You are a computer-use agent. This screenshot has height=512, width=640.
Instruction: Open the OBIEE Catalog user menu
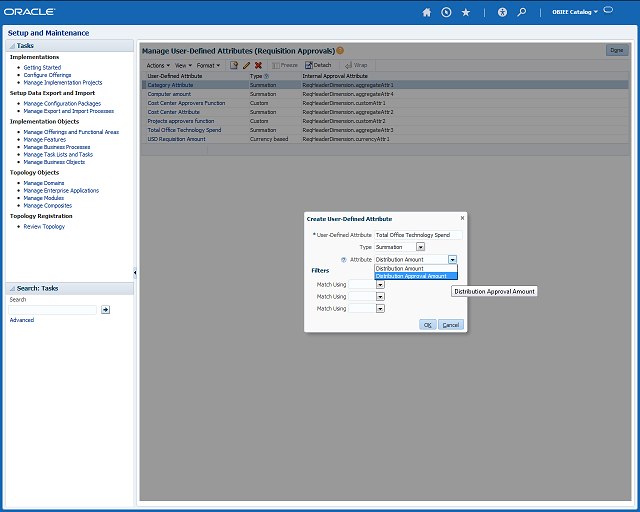pyautogui.click(x=575, y=12)
